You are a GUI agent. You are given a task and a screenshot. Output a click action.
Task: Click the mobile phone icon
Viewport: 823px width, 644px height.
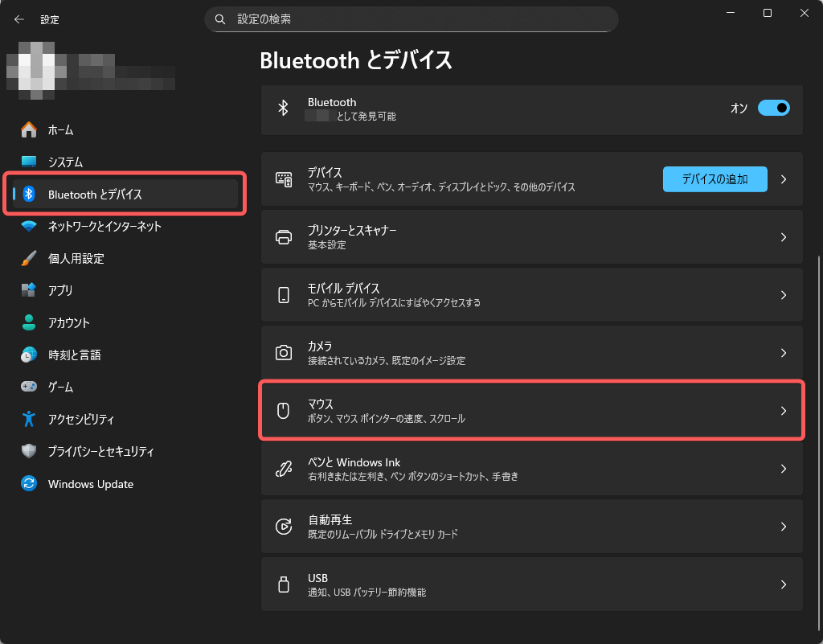pos(284,295)
